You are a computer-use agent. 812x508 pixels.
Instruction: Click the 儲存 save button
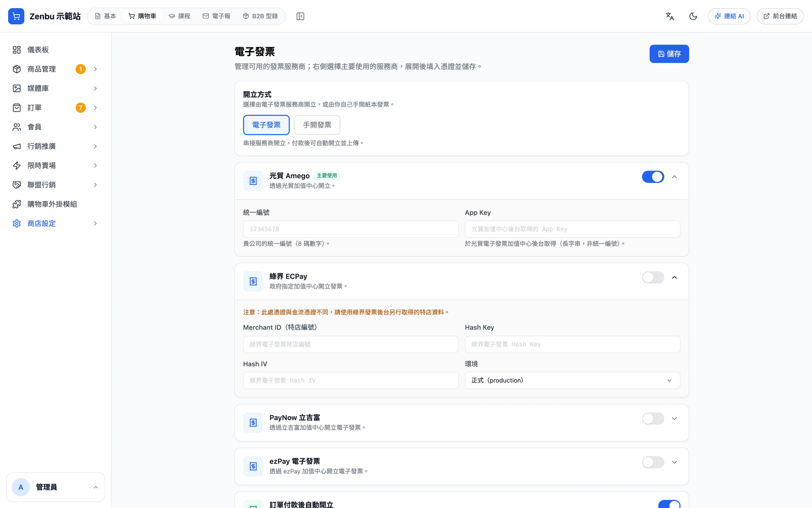[669, 54]
